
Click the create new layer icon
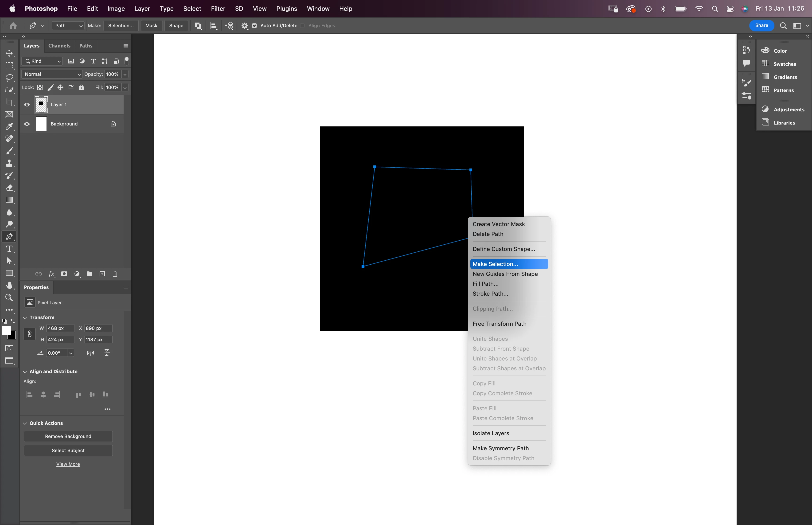(102, 274)
